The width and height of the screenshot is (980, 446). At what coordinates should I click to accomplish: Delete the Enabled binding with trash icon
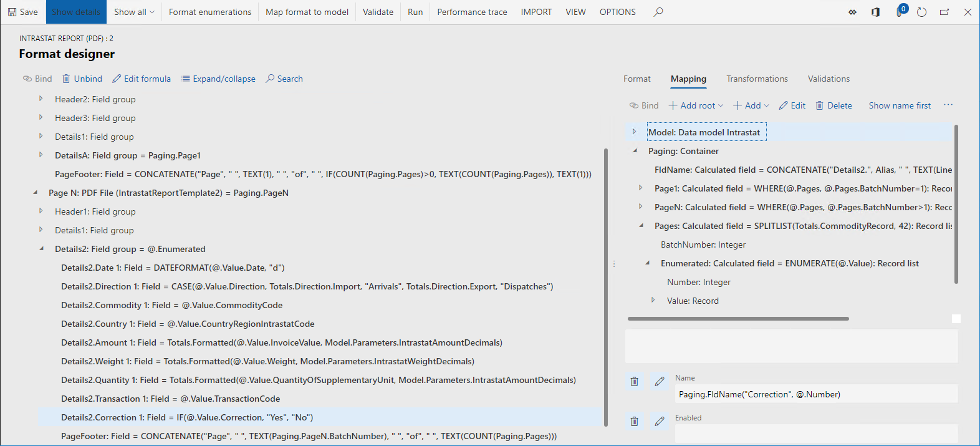[x=634, y=421]
